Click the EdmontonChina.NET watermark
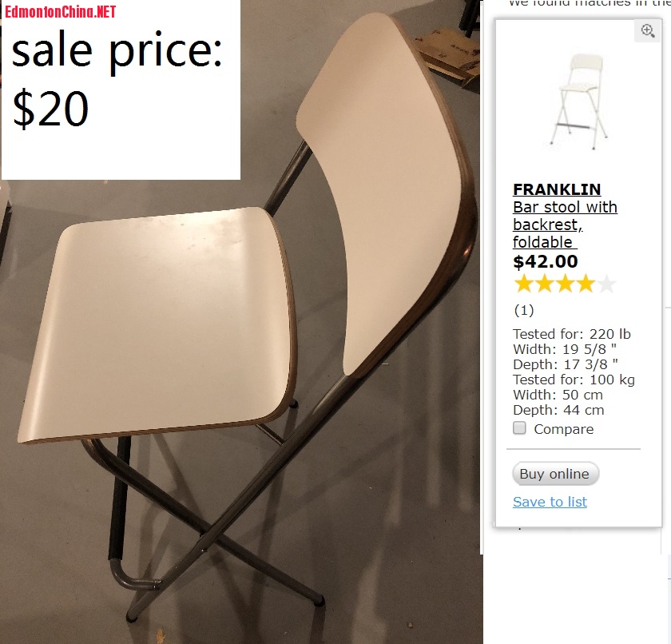This screenshot has height=644, width=671. click(x=61, y=11)
